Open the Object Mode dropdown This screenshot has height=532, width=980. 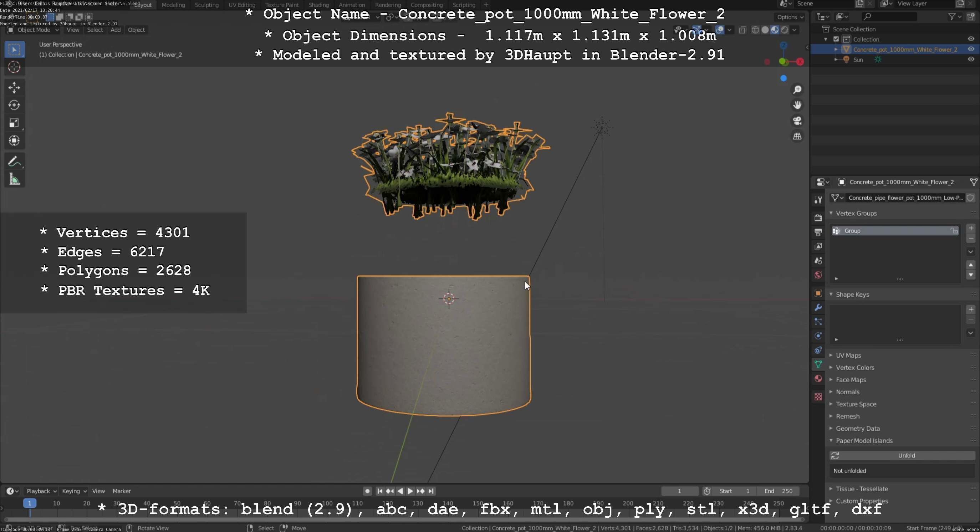tap(33, 30)
